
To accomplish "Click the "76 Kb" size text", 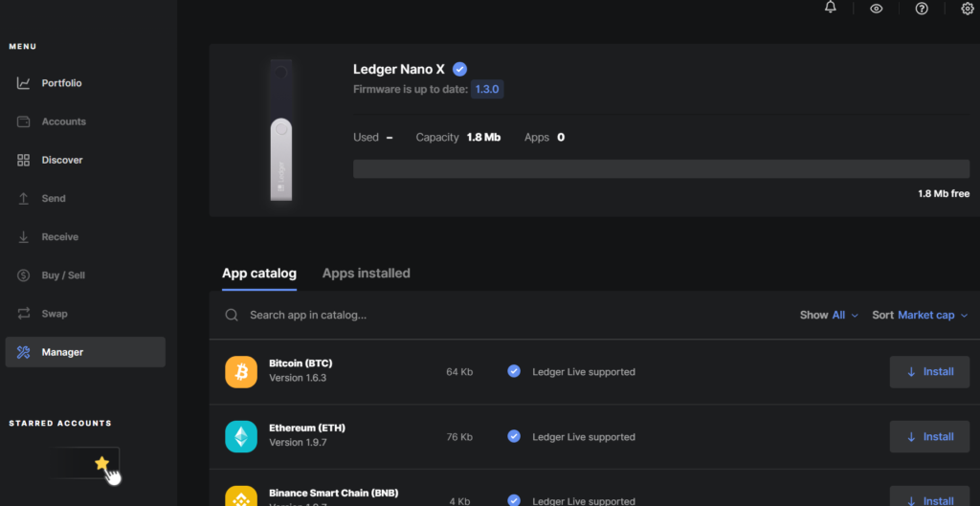I will tap(459, 437).
